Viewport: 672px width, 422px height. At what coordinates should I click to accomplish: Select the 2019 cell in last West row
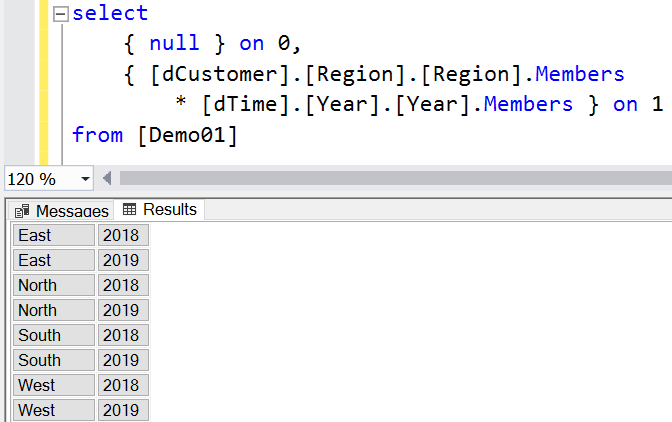(123, 410)
